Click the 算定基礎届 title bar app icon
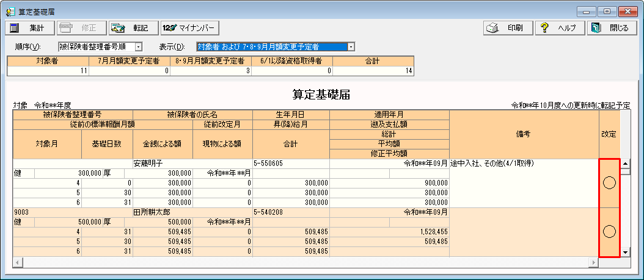The width and height of the screenshot is (644, 280). pyautogui.click(x=10, y=12)
